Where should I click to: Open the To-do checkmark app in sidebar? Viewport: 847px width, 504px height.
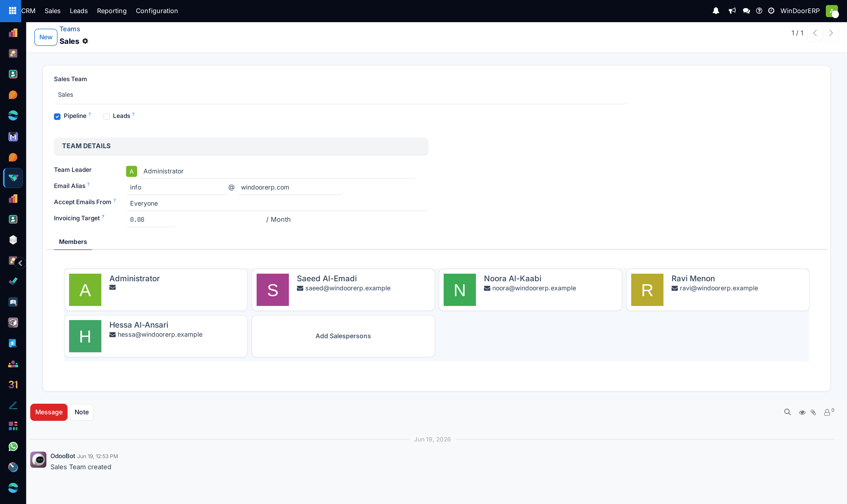(13, 281)
